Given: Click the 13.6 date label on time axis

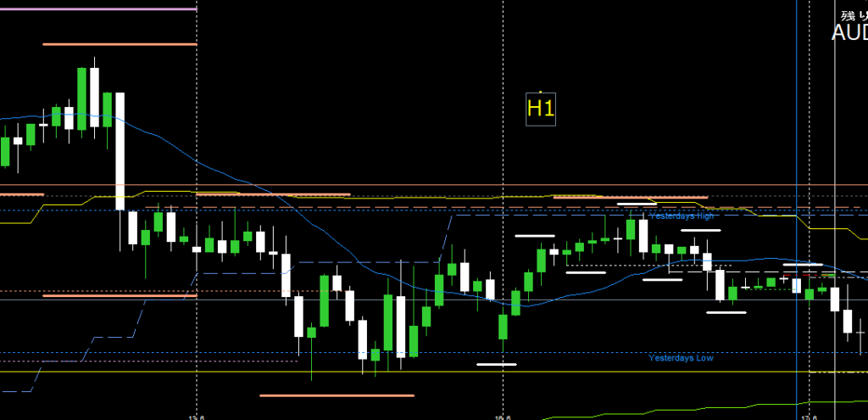Looking at the screenshot, I should click(x=197, y=417).
